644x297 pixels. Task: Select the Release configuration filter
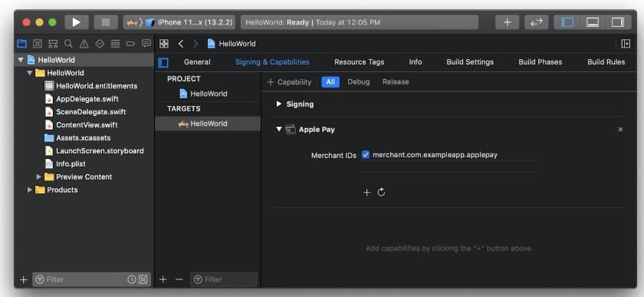pyautogui.click(x=396, y=82)
